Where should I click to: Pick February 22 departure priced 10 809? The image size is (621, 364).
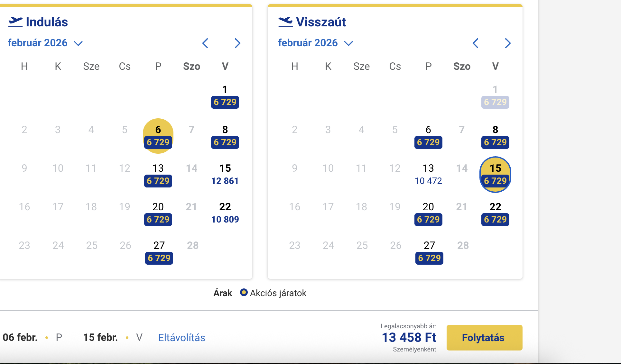[225, 213]
